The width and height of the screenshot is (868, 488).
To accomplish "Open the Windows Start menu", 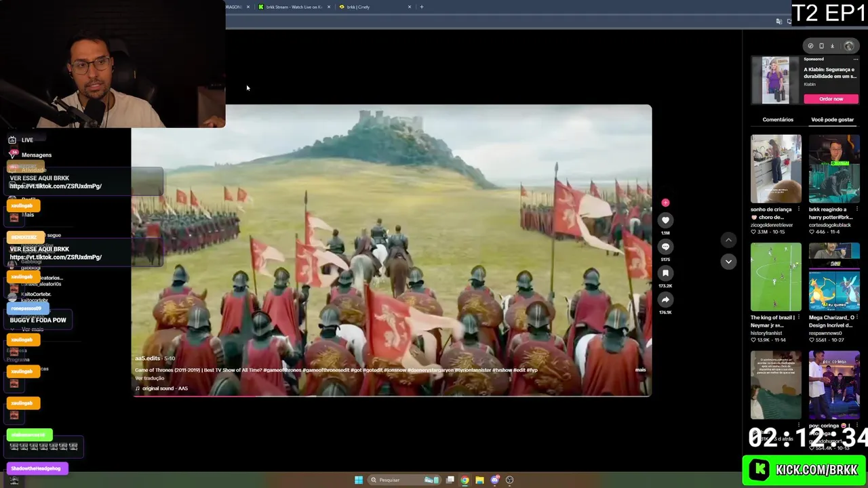I will (358, 480).
